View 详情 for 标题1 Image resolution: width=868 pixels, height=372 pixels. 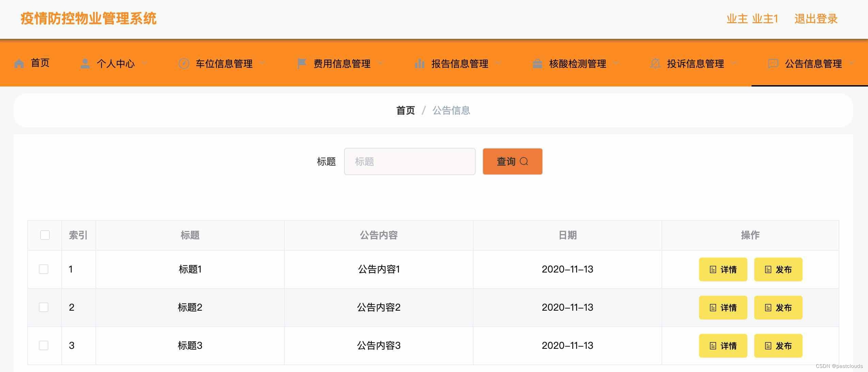click(x=723, y=269)
